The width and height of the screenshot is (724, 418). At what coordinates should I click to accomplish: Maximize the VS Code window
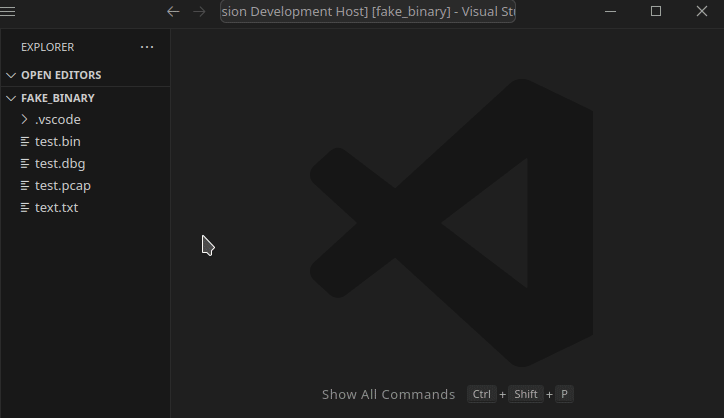click(656, 11)
